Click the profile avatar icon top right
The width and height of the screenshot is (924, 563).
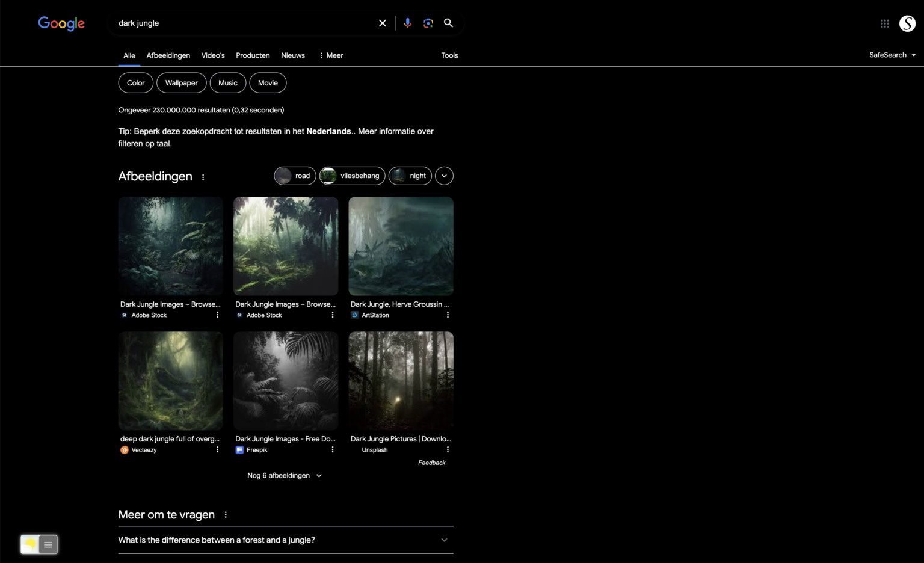(907, 23)
